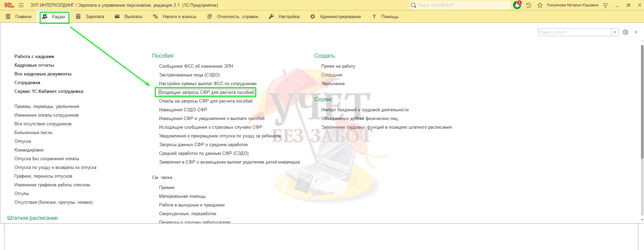This screenshot has width=644, height=250.
Task: Open Кадровые отчеты
Action: click(34, 65)
